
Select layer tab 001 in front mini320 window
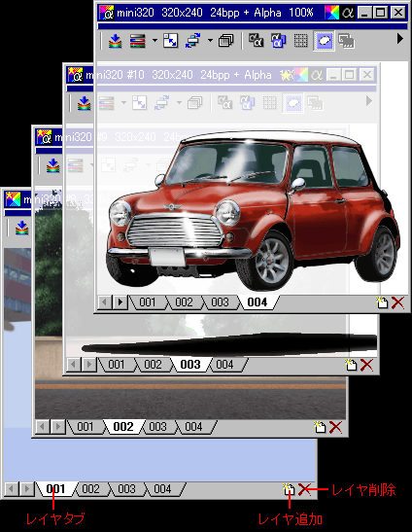point(148,301)
